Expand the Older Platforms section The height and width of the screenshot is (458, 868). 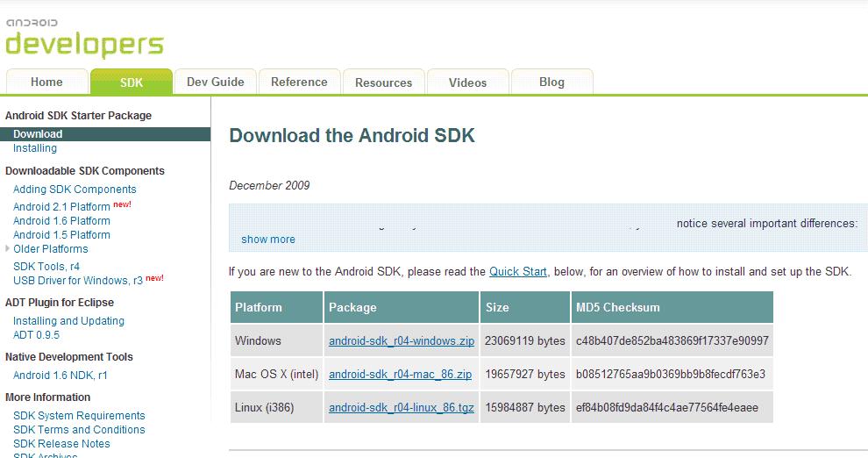point(7,248)
